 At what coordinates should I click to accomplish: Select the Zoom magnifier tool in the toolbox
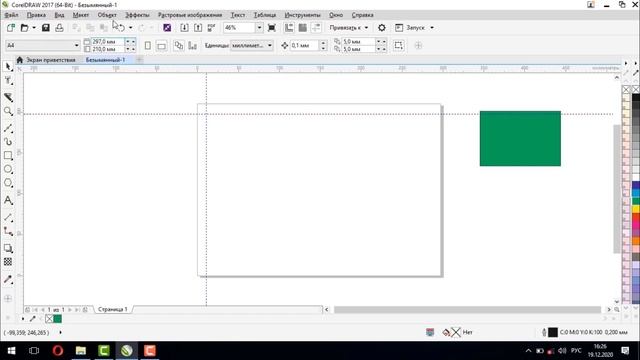(x=8, y=111)
